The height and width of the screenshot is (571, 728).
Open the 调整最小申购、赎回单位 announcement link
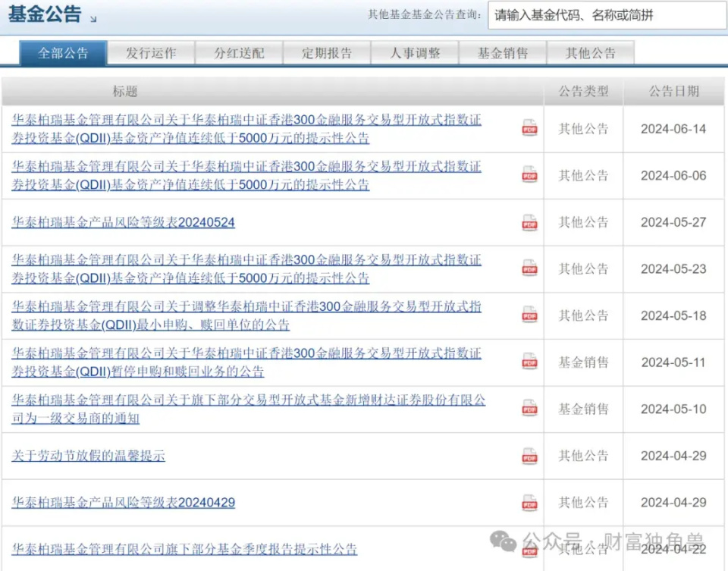[x=246, y=315]
